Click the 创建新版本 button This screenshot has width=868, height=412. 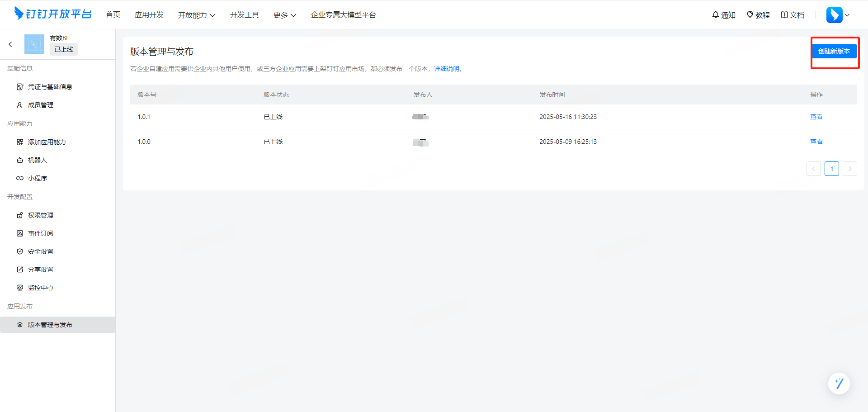coord(834,51)
